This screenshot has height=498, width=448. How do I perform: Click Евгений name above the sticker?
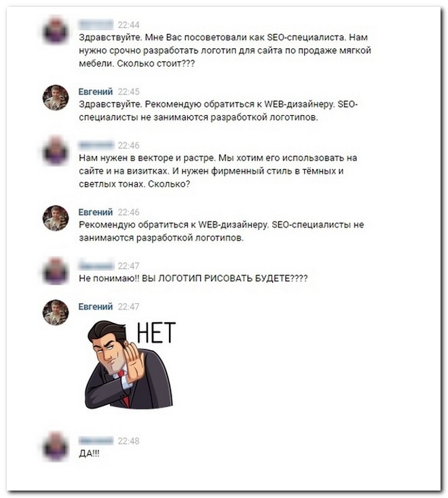(96, 307)
